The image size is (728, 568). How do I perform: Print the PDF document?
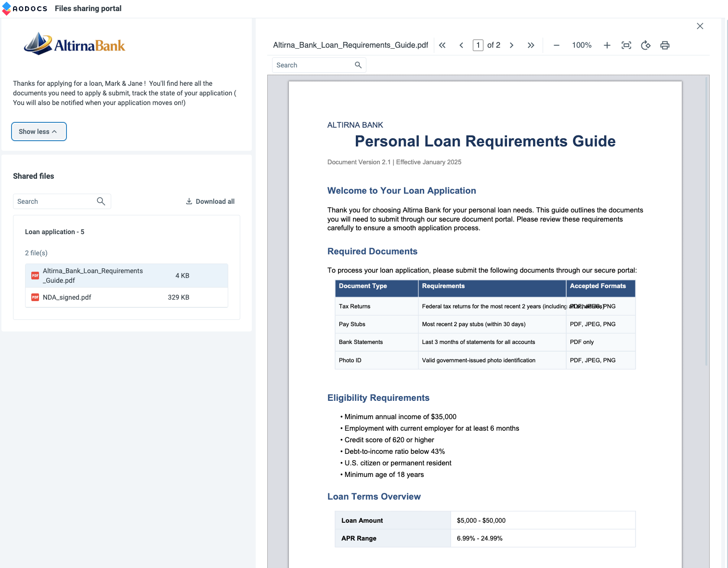[665, 45]
